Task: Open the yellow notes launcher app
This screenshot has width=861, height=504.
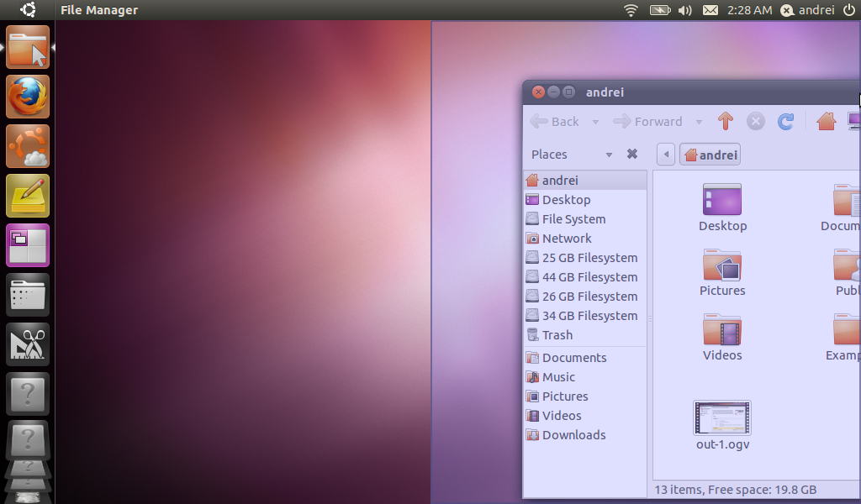Action: 28,196
